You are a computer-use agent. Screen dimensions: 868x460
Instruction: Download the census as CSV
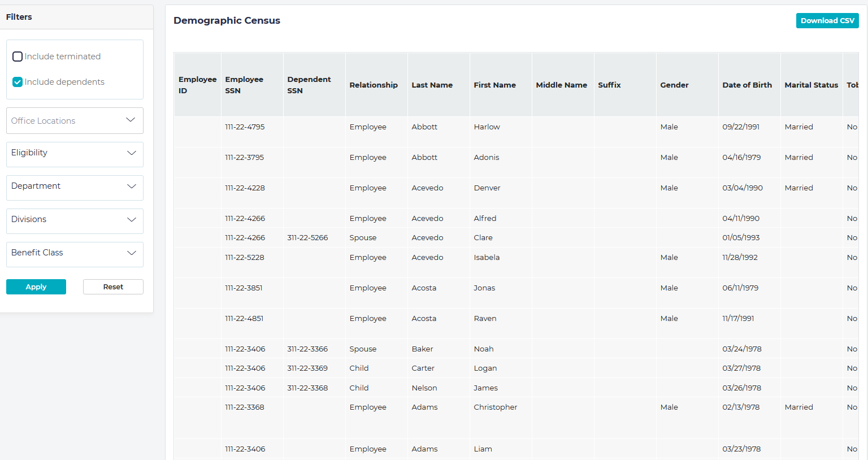(x=827, y=20)
